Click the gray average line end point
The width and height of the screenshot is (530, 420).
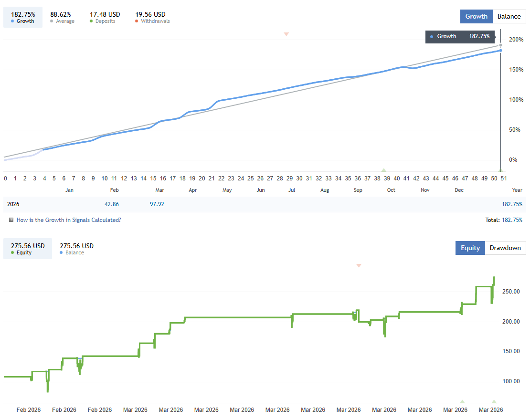click(500, 45)
